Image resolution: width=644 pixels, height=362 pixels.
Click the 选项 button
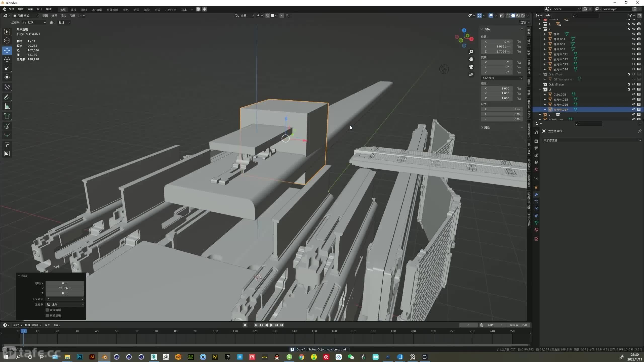[x=525, y=22]
